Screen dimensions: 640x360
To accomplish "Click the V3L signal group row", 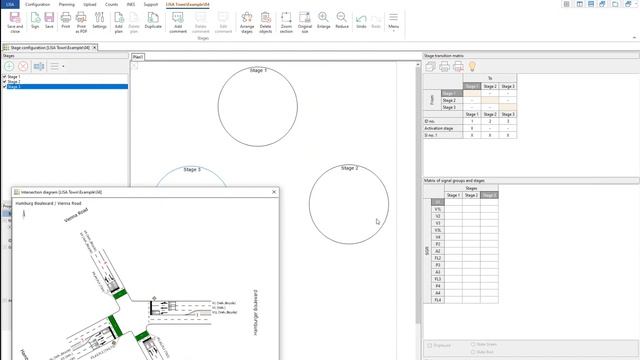I will pos(438,230).
